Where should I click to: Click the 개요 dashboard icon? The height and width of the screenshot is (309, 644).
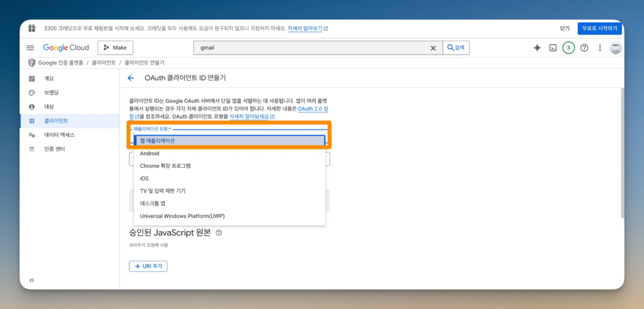pos(31,79)
